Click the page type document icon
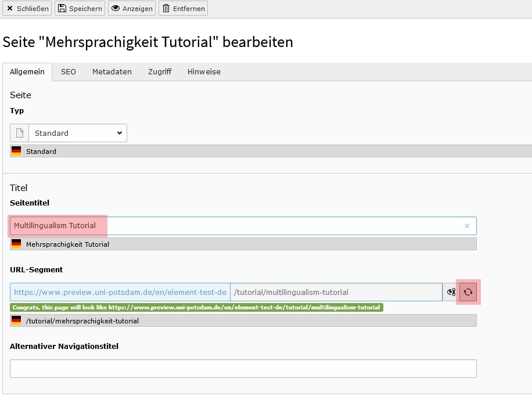The width and height of the screenshot is (532, 400). point(19,133)
